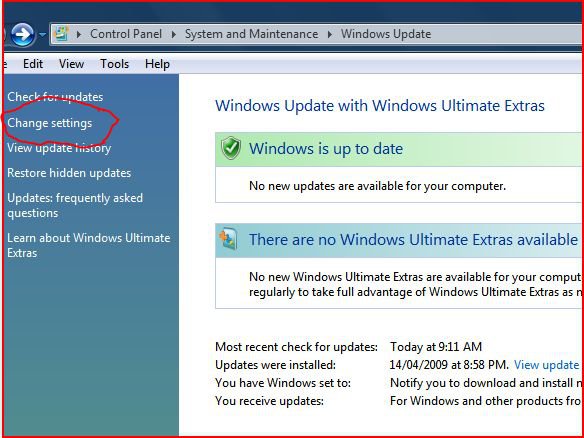Click 'Windows is up to date' heading
Image resolution: width=584 pixels, height=438 pixels.
coord(326,149)
